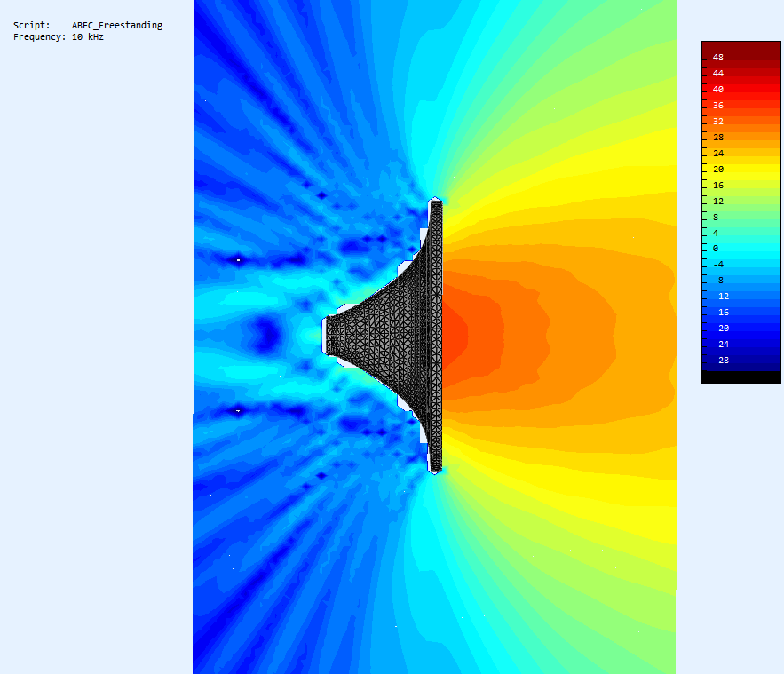Viewport: 784px width, 674px height.
Task: Click the 8 label on the color scale
Action: click(x=716, y=218)
